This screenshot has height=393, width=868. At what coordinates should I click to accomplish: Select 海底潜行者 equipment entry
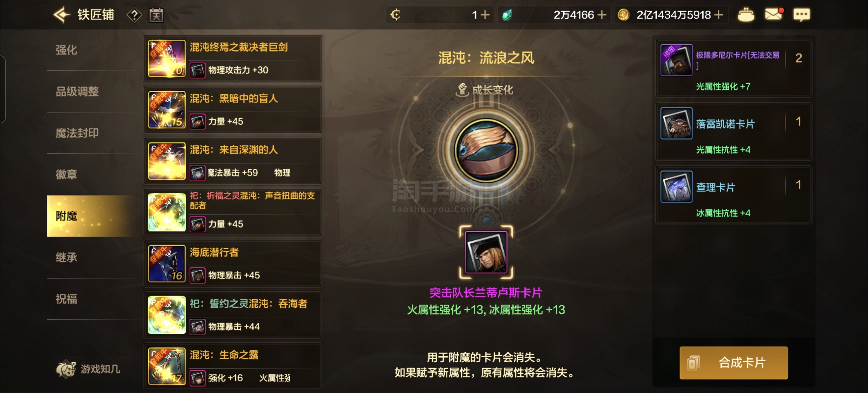(x=233, y=264)
